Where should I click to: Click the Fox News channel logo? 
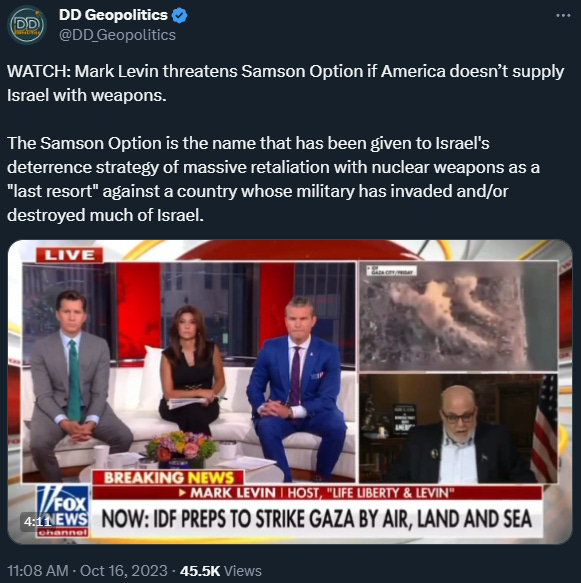tap(63, 511)
